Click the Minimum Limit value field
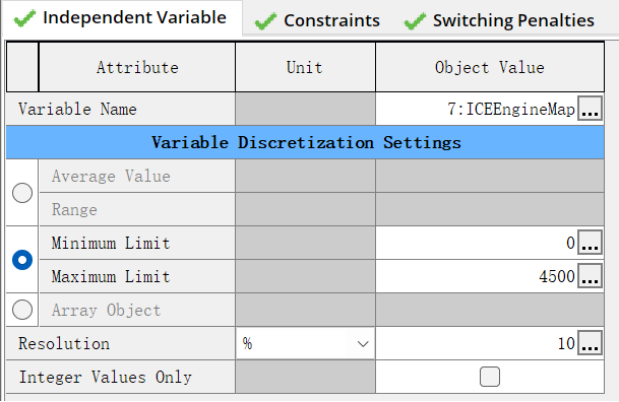Screen dimensions: 619x402 pyautogui.click(x=476, y=243)
